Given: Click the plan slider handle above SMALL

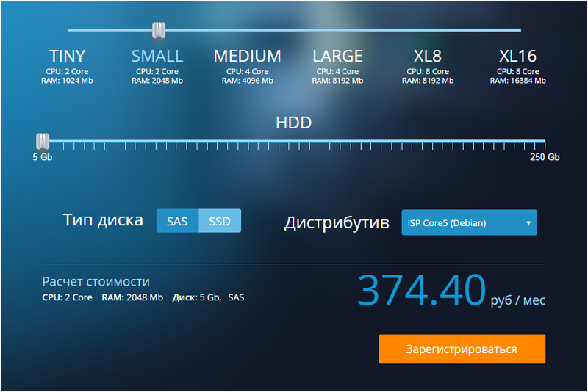Looking at the screenshot, I should click(159, 30).
